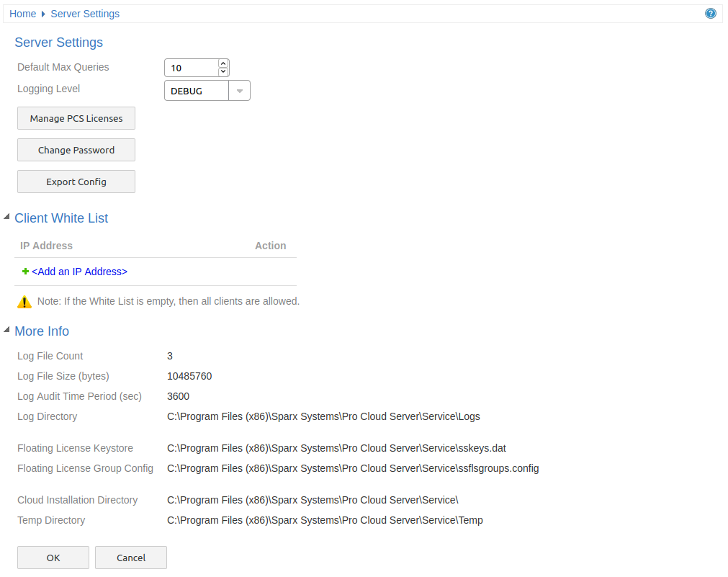Go to Home via breadcrumb
Screen dimensions: 728x577
(22, 14)
